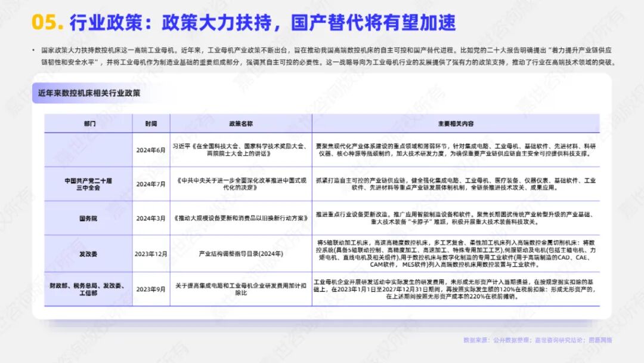Screen dimensions: 644x363
Task: Select the 2024年6月 date cell
Action: point(151,150)
